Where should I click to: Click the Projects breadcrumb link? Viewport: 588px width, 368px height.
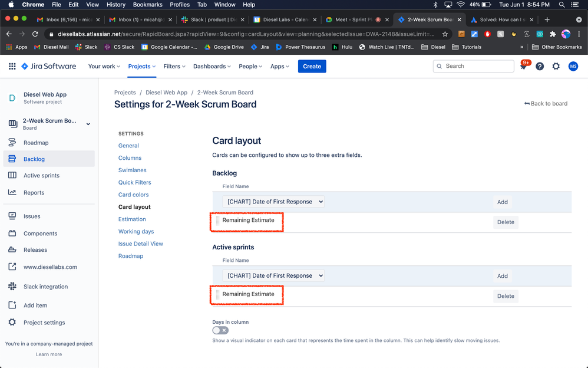point(125,93)
